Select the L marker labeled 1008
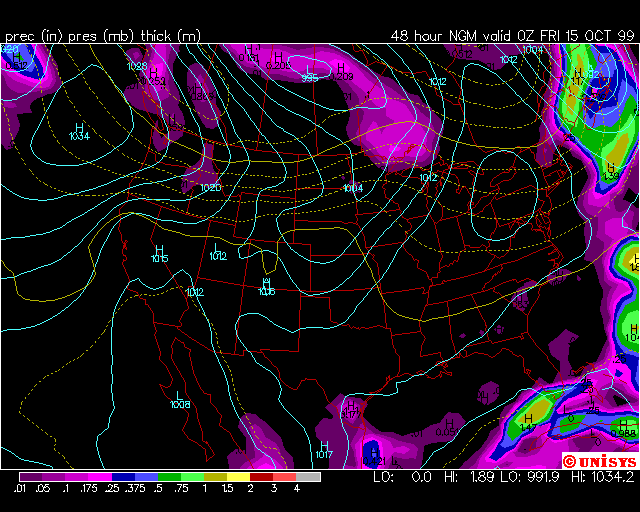This screenshot has height=512, width=640. point(179,396)
